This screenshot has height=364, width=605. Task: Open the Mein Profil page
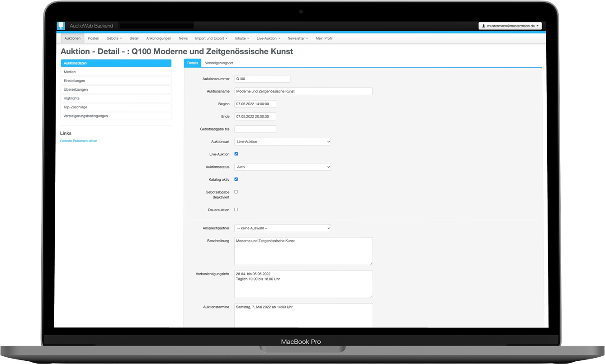pyautogui.click(x=324, y=38)
